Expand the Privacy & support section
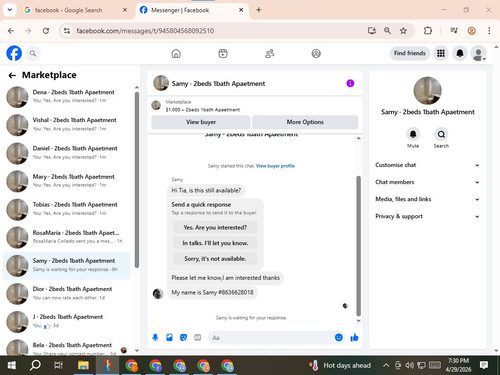500x375 pixels. tap(427, 216)
